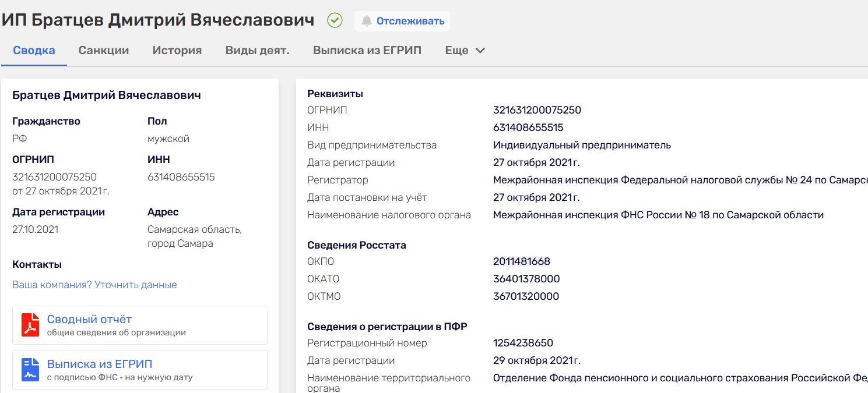This screenshot has width=868, height=393.
Task: Click the Гражданство value РФ
Action: [x=19, y=139]
